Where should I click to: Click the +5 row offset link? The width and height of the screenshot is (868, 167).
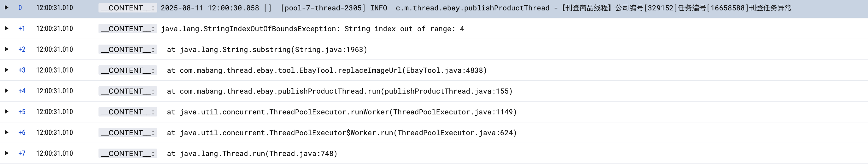22,112
